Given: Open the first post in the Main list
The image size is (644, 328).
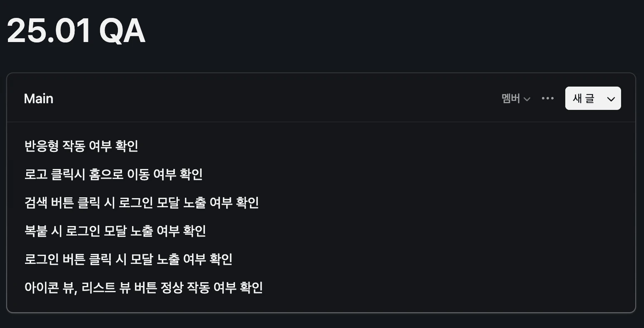Looking at the screenshot, I should click(81, 146).
